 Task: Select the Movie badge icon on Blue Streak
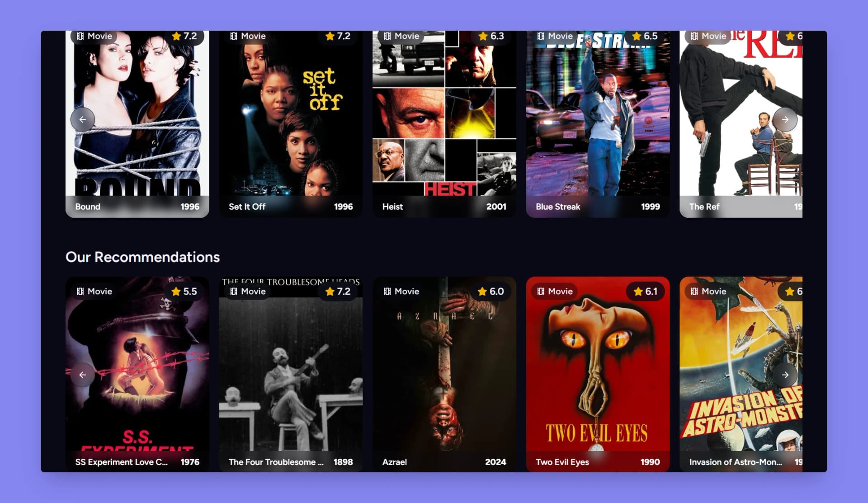point(541,36)
